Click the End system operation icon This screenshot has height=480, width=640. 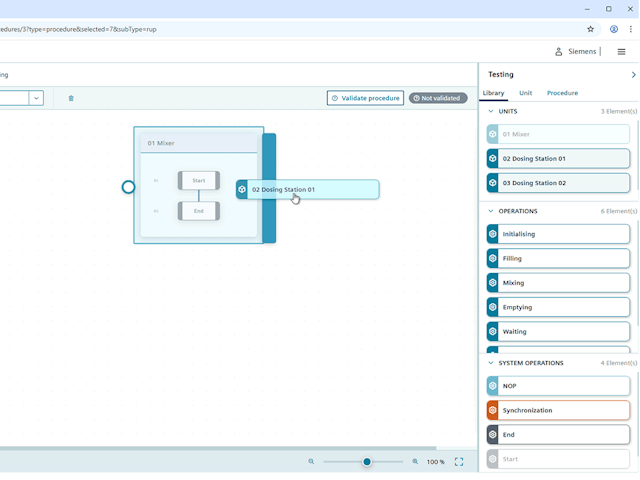[x=493, y=435]
